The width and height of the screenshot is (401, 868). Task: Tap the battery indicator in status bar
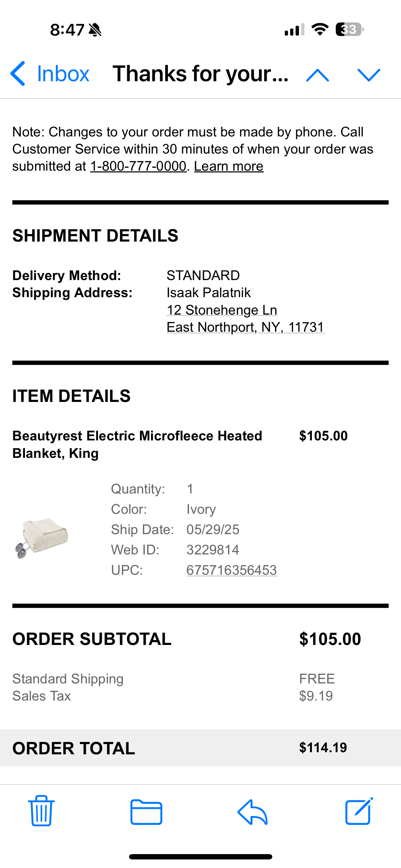[x=350, y=29]
